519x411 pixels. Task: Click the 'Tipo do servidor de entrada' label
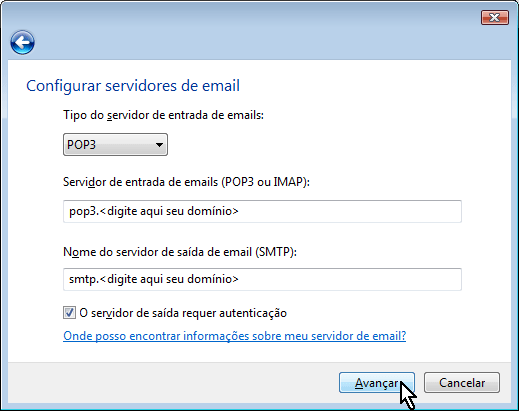[x=163, y=115]
